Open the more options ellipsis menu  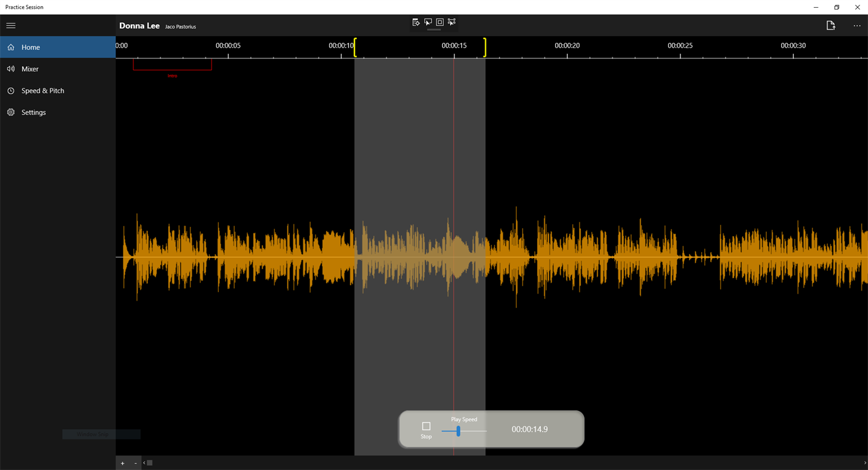(x=857, y=25)
